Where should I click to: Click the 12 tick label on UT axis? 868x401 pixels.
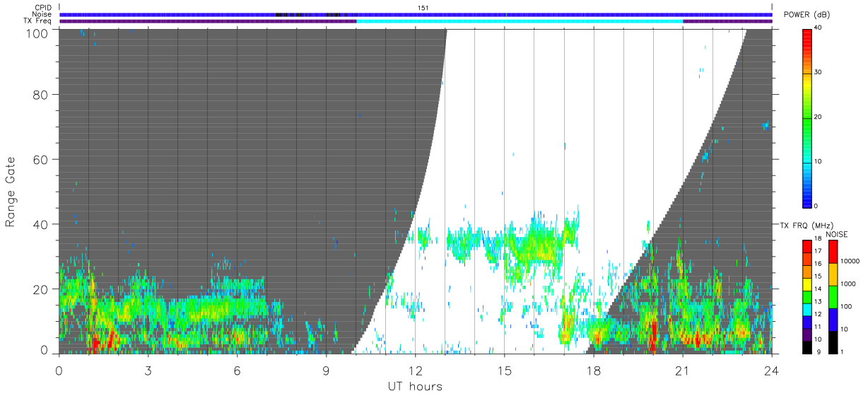point(415,370)
